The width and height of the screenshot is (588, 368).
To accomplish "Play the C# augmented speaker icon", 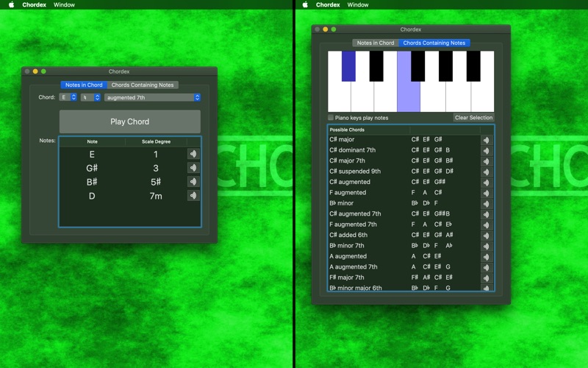I will click(x=487, y=183).
